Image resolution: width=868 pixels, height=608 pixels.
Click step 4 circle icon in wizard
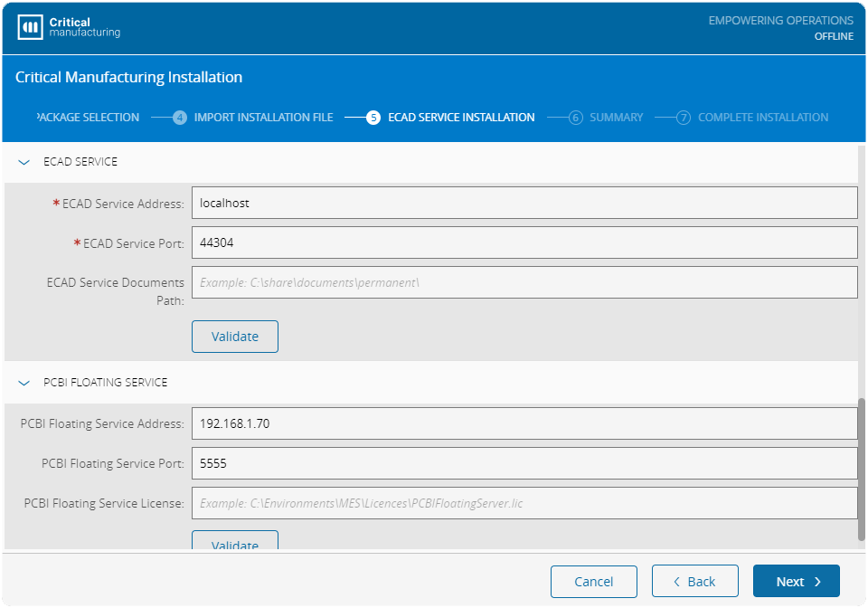pos(180,118)
